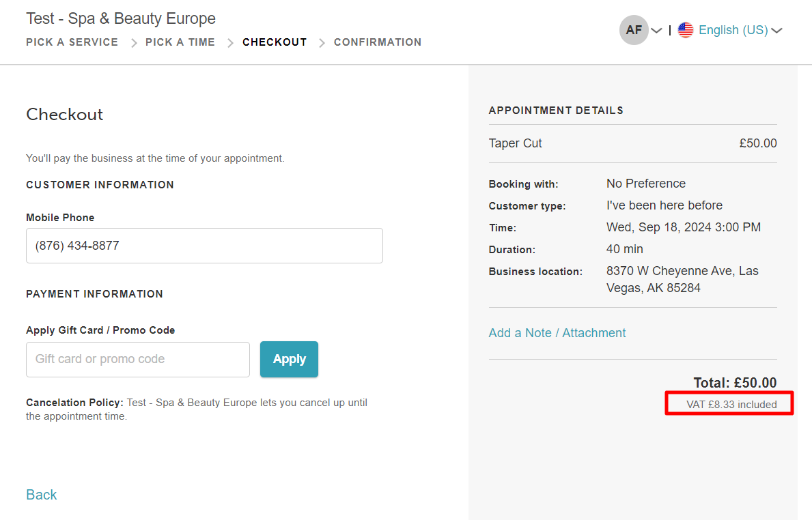The width and height of the screenshot is (812, 520).
Task: Open the AF user avatar menu
Action: point(634,30)
